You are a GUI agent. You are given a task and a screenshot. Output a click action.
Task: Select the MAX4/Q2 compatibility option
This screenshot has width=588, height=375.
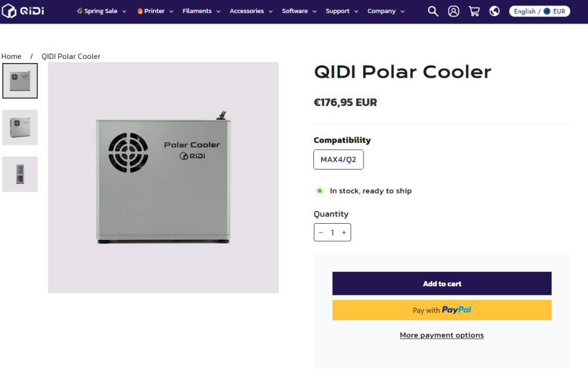(x=338, y=159)
